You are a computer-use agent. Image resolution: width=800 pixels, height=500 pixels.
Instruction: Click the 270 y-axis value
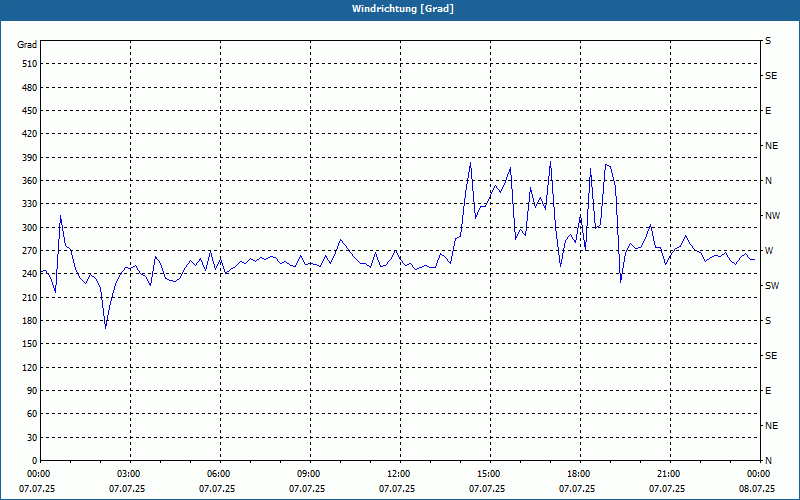30,251
